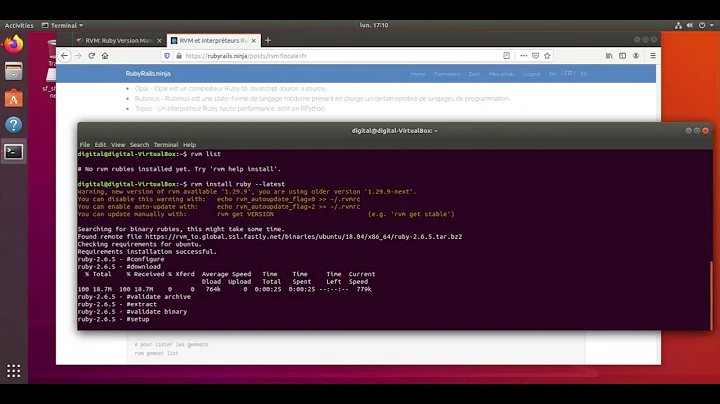Bookmark this page with star
Viewport: 720px width, 404px height.
coord(547,56)
